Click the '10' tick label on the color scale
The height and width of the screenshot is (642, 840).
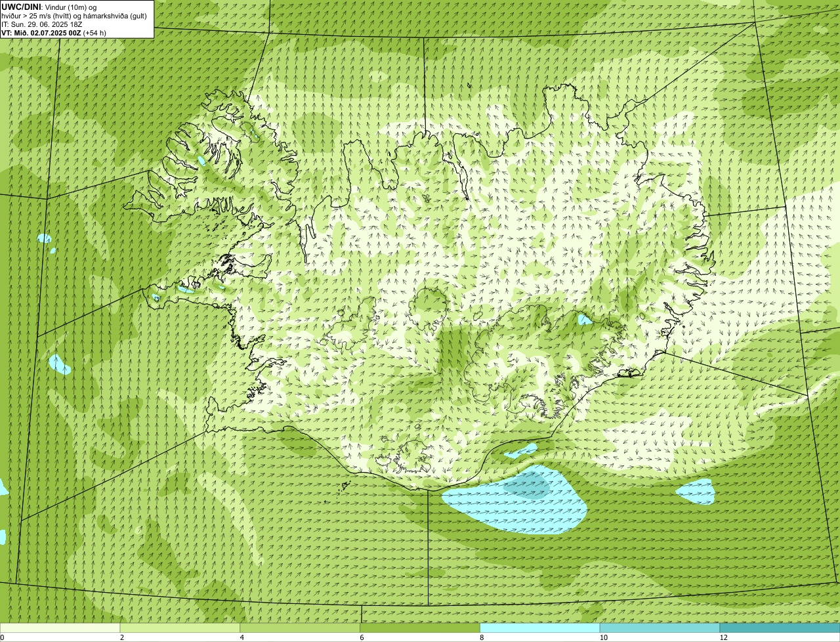pyautogui.click(x=603, y=637)
